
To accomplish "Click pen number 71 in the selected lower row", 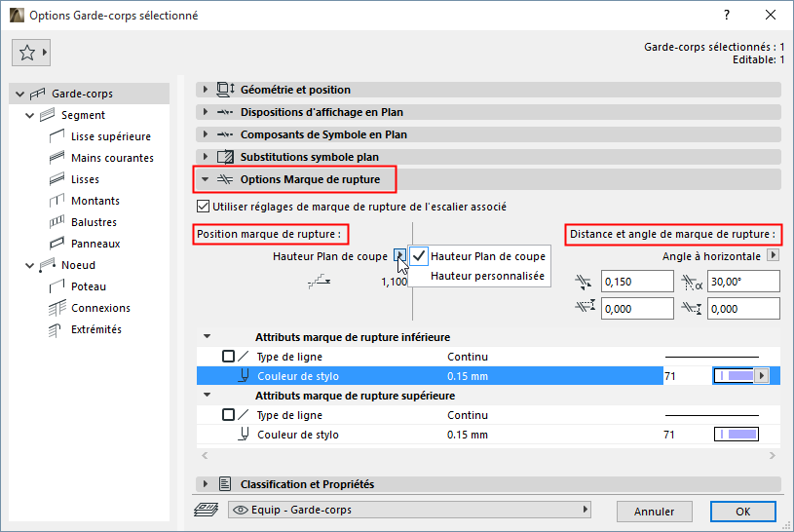I will click(670, 376).
